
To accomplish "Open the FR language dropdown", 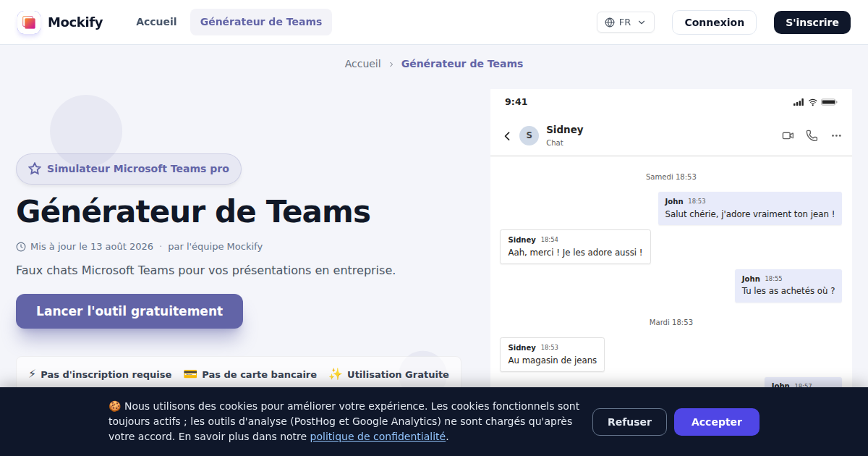I will [626, 22].
